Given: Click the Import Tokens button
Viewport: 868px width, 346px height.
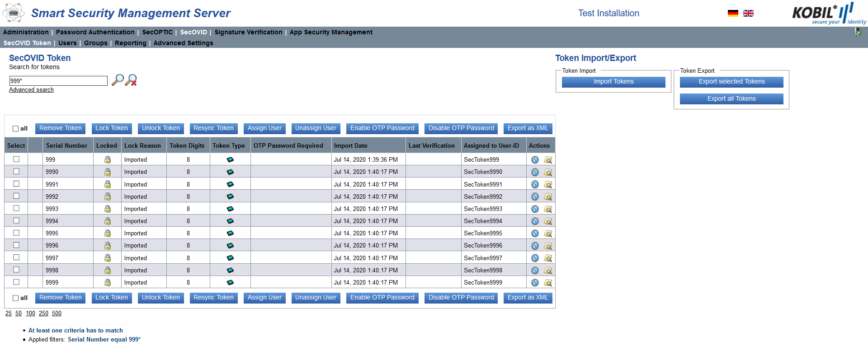Looking at the screenshot, I should 613,82.
